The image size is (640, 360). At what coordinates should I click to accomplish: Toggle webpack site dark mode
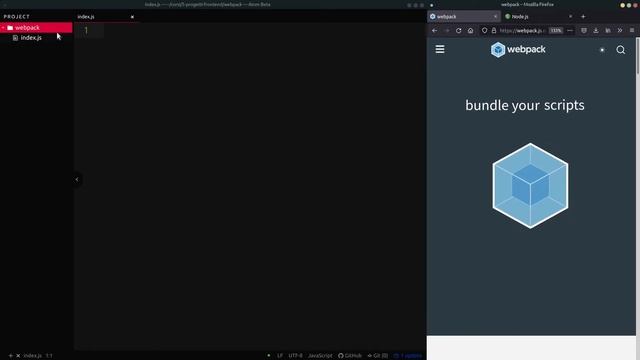point(602,50)
